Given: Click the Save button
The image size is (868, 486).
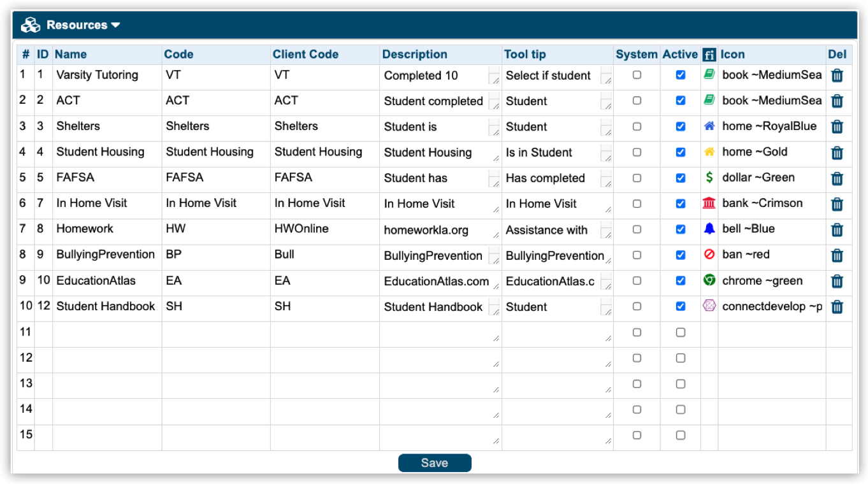Looking at the screenshot, I should [434, 463].
